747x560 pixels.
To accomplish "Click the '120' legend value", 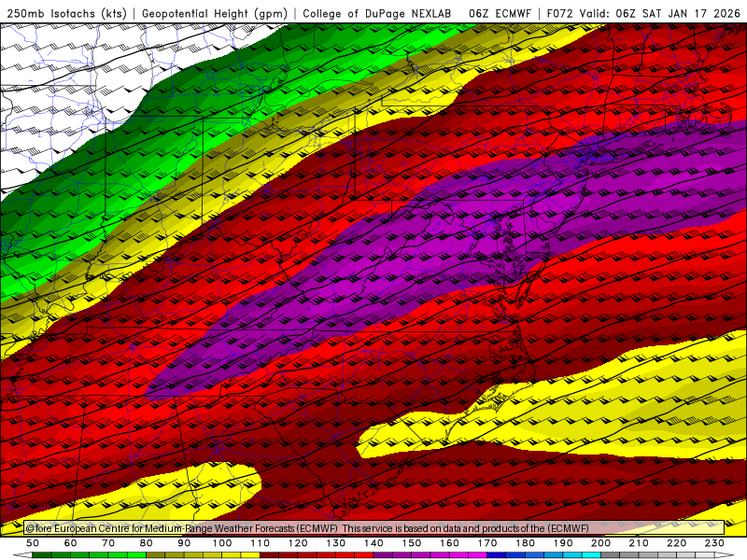I will pyautogui.click(x=298, y=543).
